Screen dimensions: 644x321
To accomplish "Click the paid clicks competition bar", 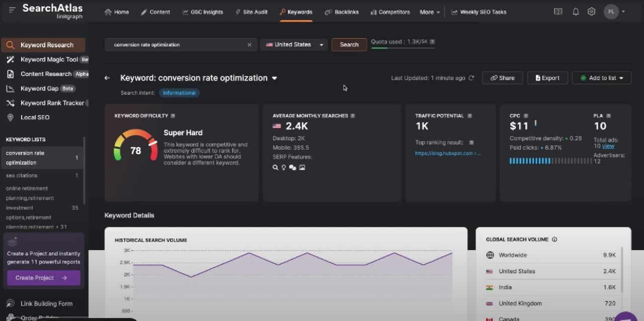I will tap(550, 161).
